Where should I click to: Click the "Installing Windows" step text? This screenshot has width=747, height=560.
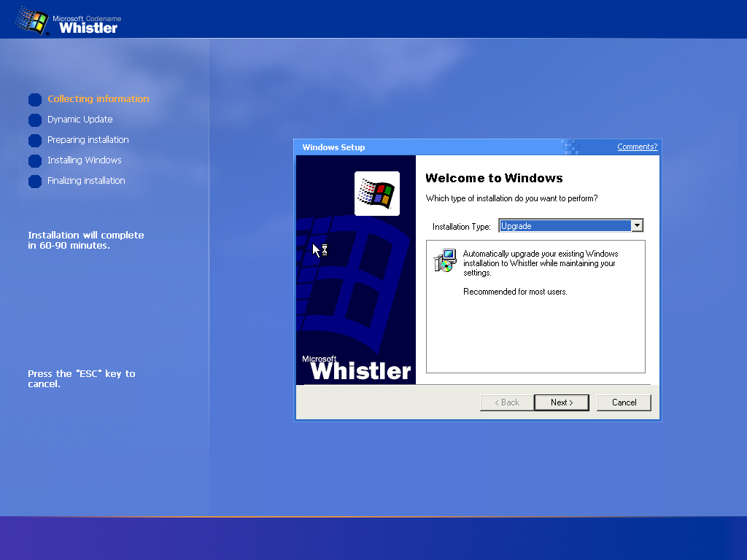point(85,160)
